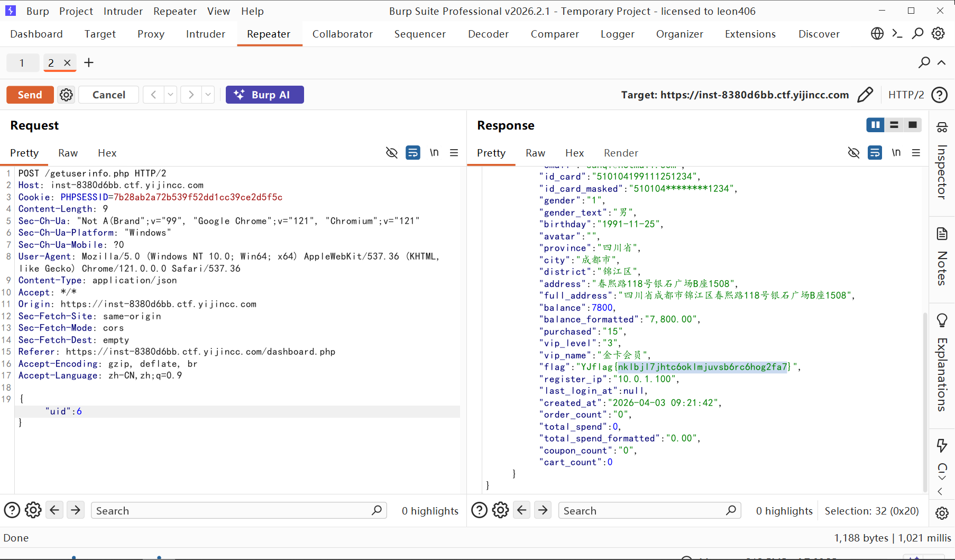Launch Burp AI button
Screen dimensions: 955x560
tap(264, 95)
